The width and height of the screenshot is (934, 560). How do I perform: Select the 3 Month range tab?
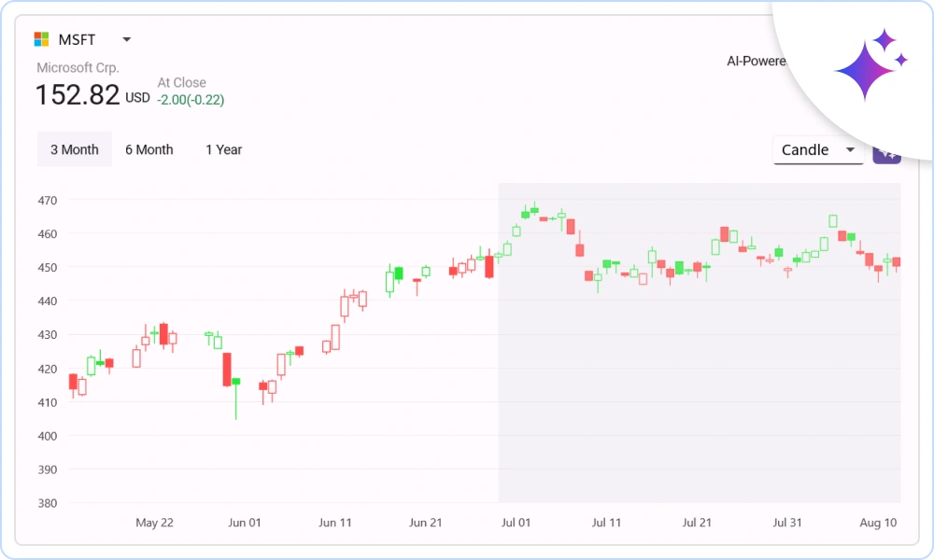(75, 149)
